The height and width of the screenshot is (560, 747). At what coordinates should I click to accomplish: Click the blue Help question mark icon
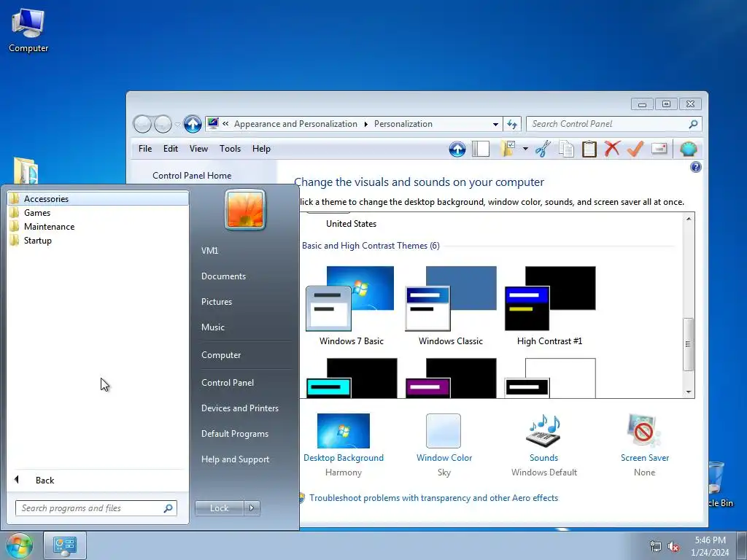(x=695, y=167)
